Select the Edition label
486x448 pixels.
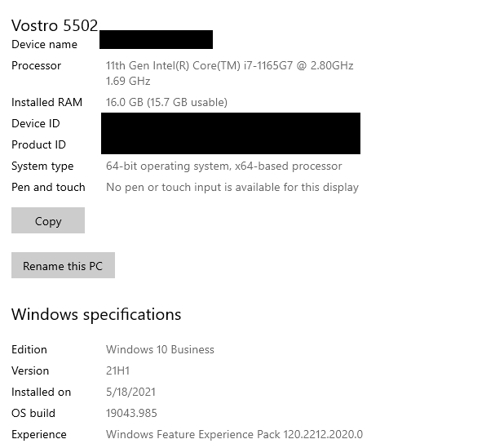pos(29,349)
